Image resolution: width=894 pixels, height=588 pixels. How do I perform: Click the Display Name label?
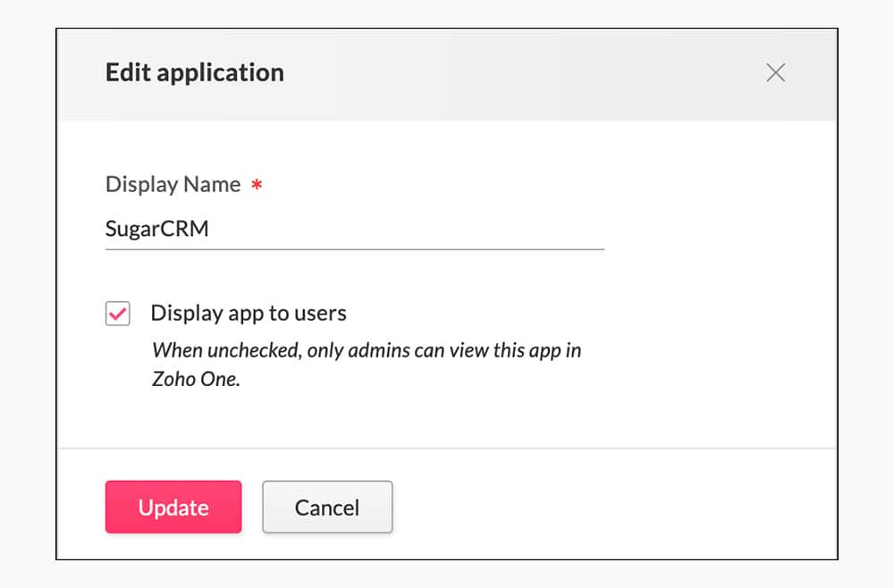[173, 185]
